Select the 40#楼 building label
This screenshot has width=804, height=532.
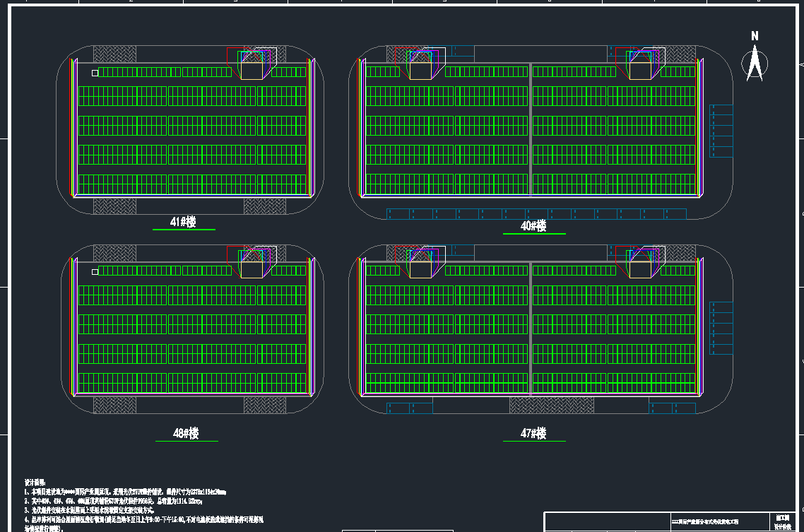[x=533, y=226]
